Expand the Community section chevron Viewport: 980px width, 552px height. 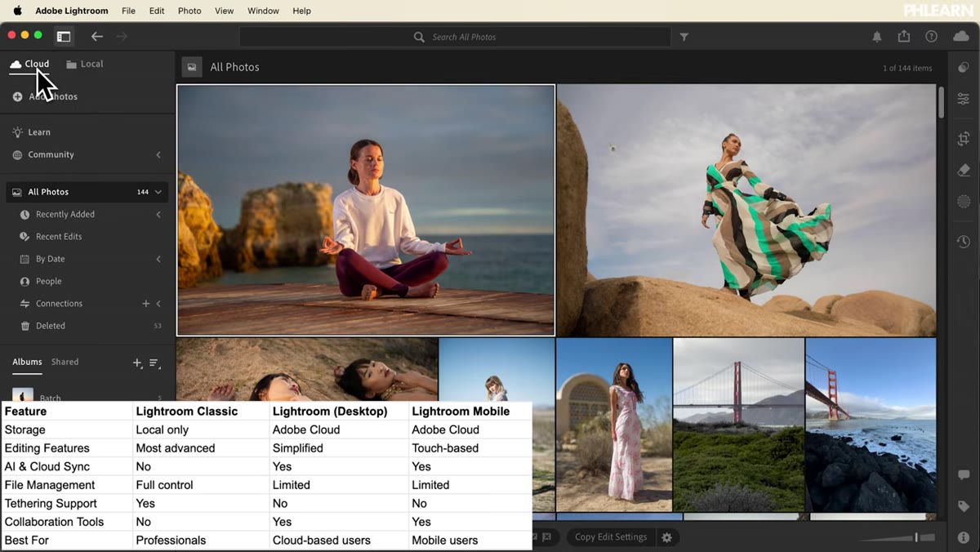click(158, 154)
